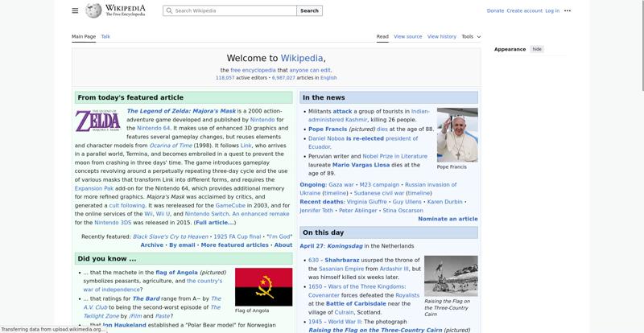Open the View source tab
The image size is (644, 333).
click(408, 36)
